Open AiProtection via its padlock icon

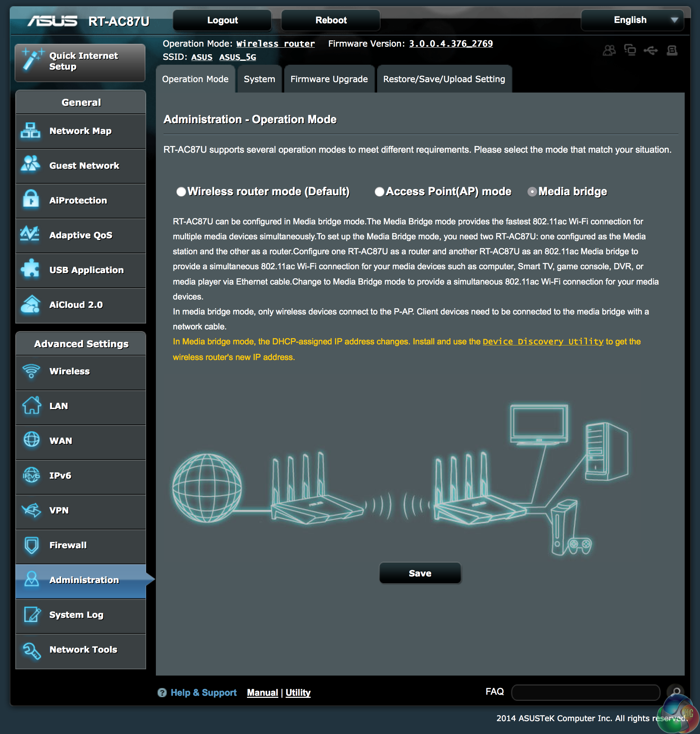pos(31,199)
